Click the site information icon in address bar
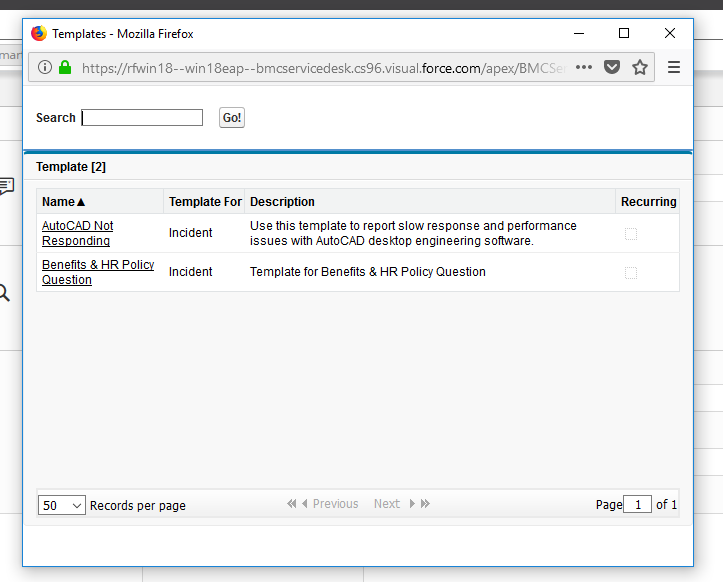The height and width of the screenshot is (582, 723). (45, 68)
